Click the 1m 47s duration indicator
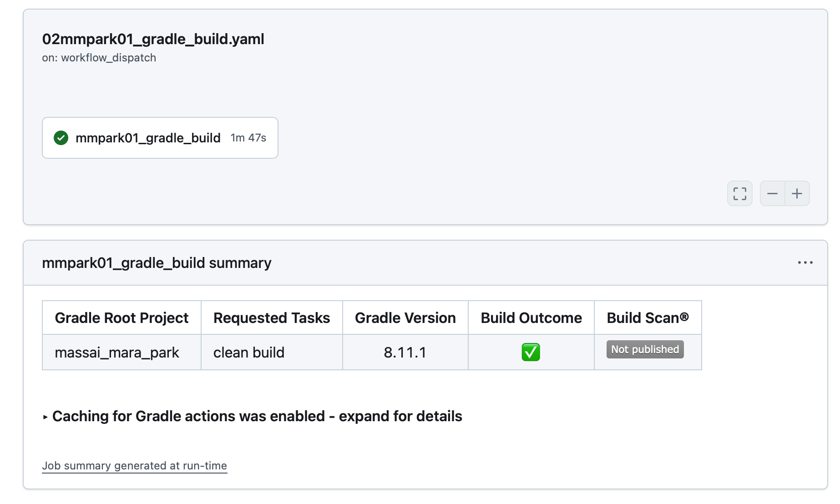 pyautogui.click(x=248, y=137)
